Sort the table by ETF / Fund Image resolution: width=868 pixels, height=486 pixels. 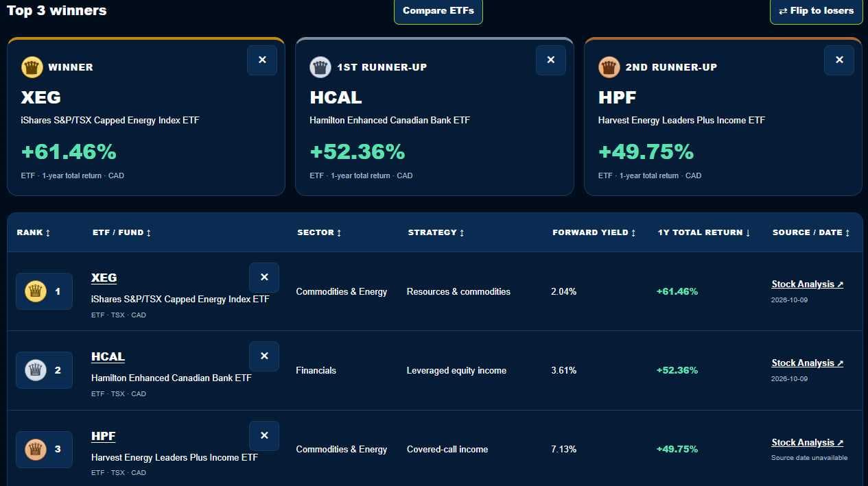pos(122,232)
